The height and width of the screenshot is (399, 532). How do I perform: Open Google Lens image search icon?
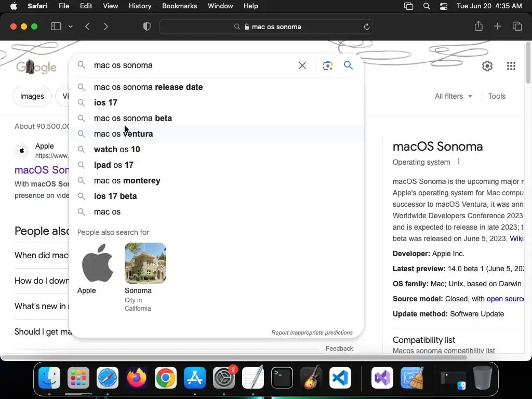coord(327,65)
